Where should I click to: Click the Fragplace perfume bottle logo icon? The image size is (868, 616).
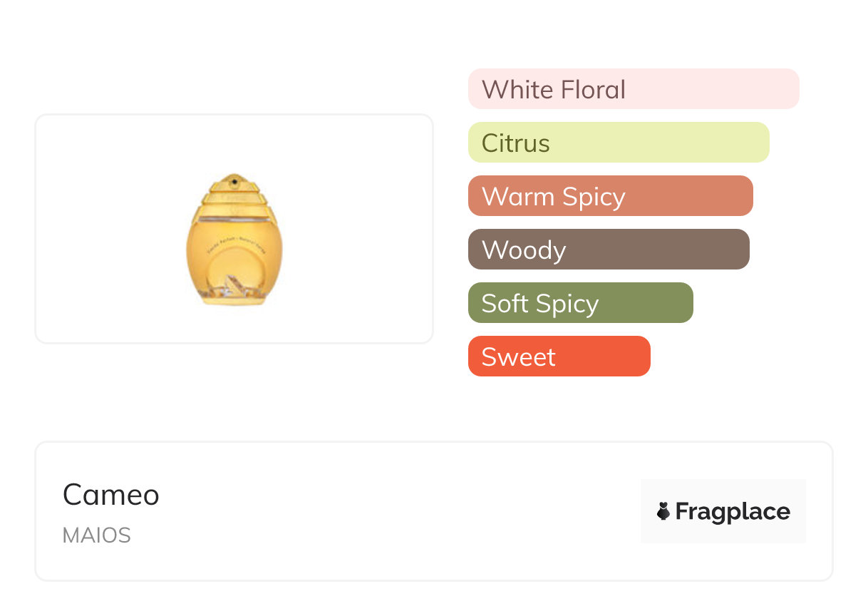tap(663, 511)
